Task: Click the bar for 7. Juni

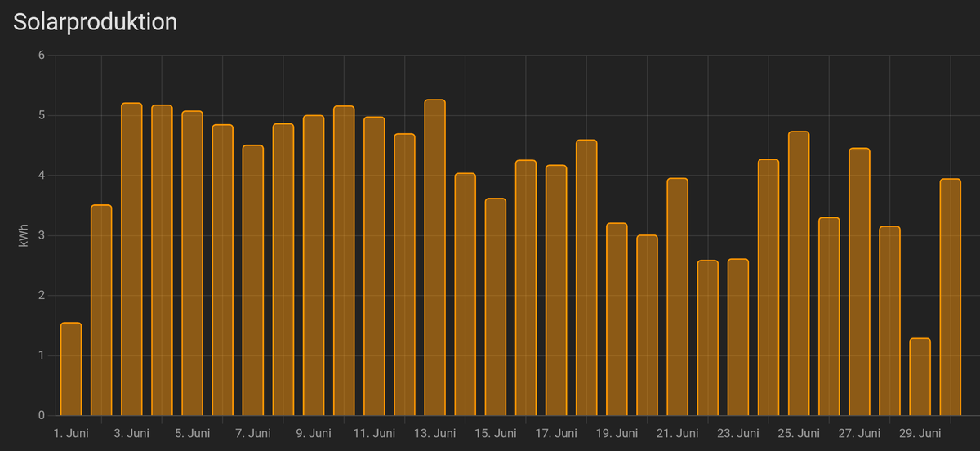Action: [252, 280]
